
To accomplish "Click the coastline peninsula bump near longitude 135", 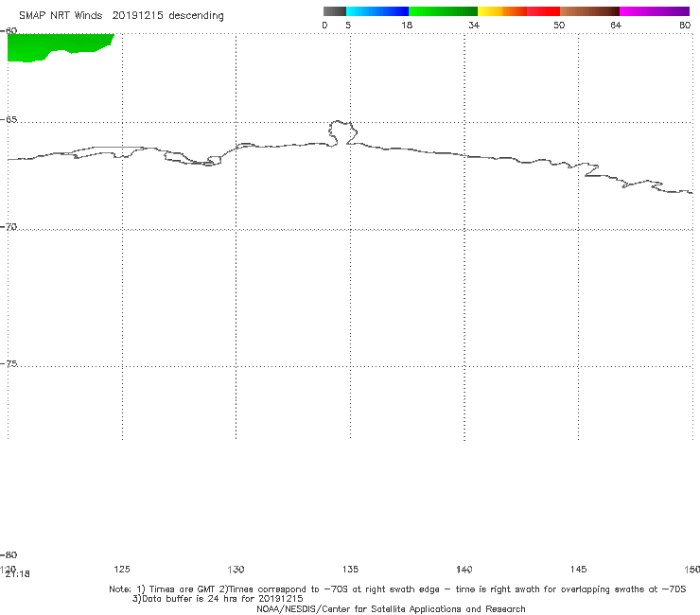I will tap(342, 132).
